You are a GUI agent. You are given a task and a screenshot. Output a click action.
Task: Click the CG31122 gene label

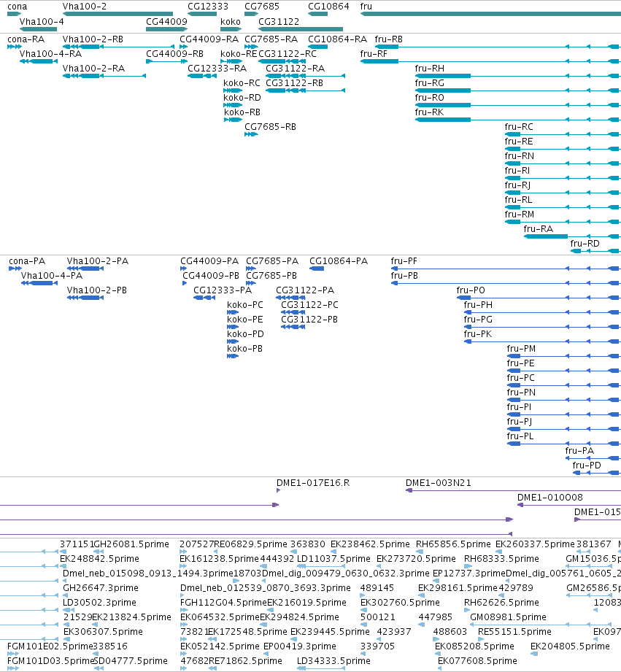tap(279, 21)
